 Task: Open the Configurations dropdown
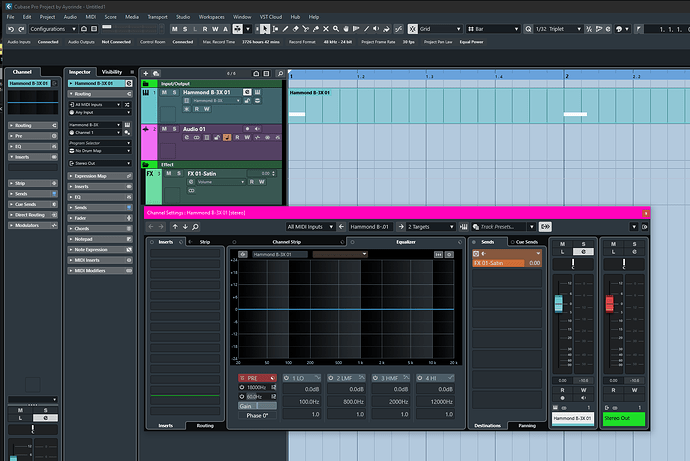tap(53, 29)
